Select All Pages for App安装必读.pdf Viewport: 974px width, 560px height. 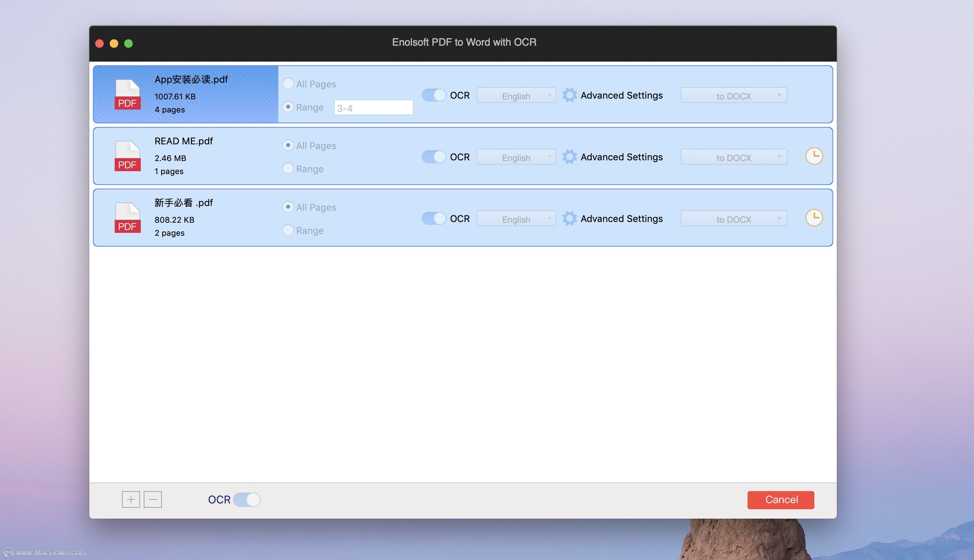288,83
